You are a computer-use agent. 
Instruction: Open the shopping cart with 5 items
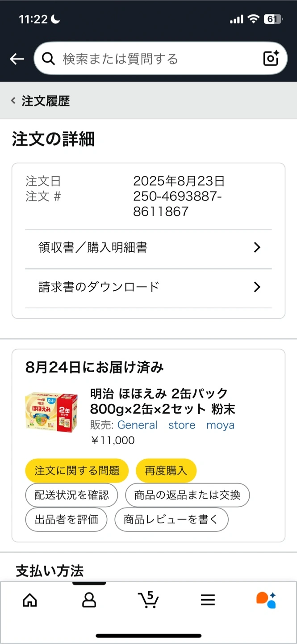148,599
